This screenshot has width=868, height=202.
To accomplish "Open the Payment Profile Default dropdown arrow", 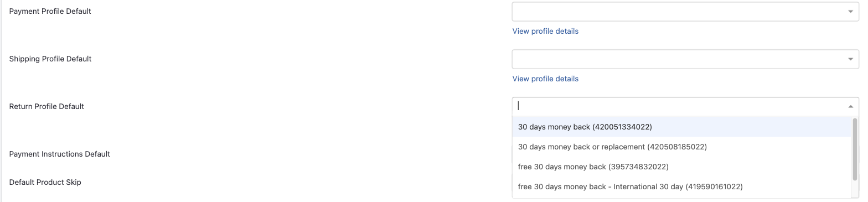I will [850, 12].
